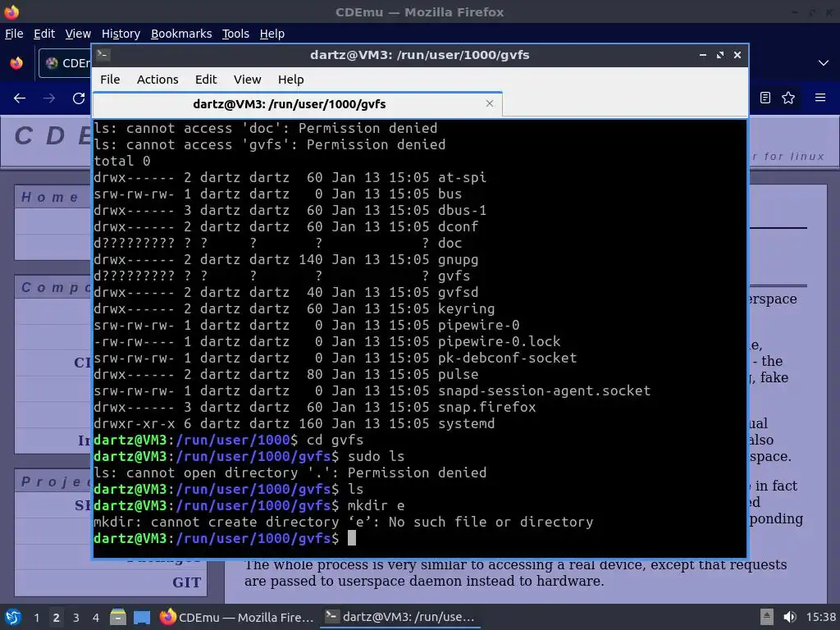Maximize the terminal window
Image resolution: width=840 pixels, height=630 pixels.
[720, 55]
